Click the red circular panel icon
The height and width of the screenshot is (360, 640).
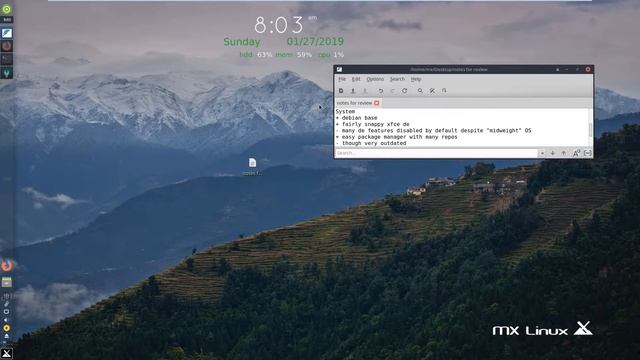tap(7, 46)
